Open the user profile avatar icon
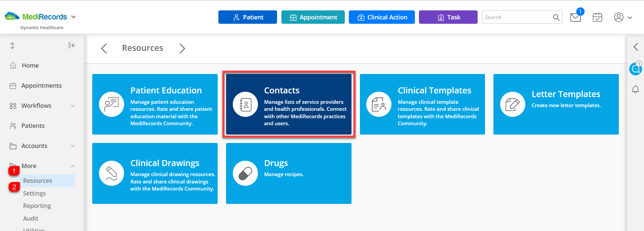 pyautogui.click(x=619, y=17)
